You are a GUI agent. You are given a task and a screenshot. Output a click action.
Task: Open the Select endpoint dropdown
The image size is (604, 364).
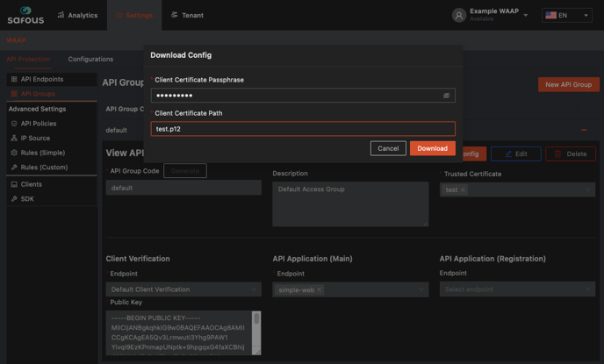click(x=517, y=289)
